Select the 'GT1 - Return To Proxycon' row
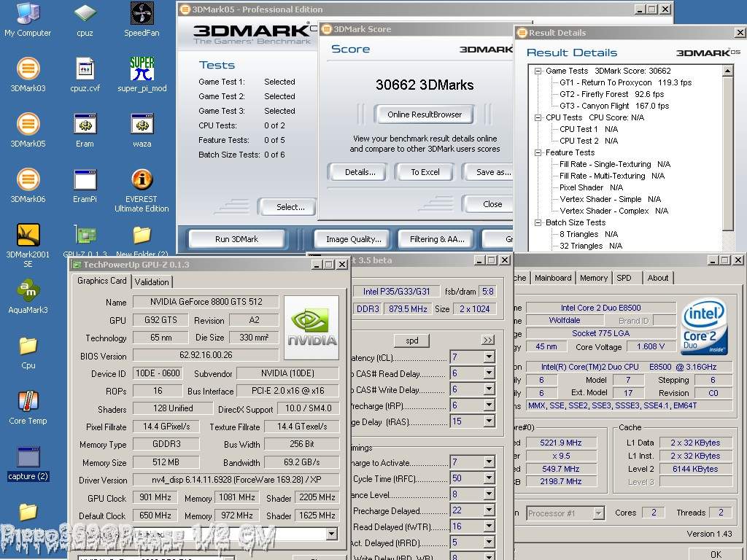The width and height of the screenshot is (747, 560). pyautogui.click(x=625, y=82)
